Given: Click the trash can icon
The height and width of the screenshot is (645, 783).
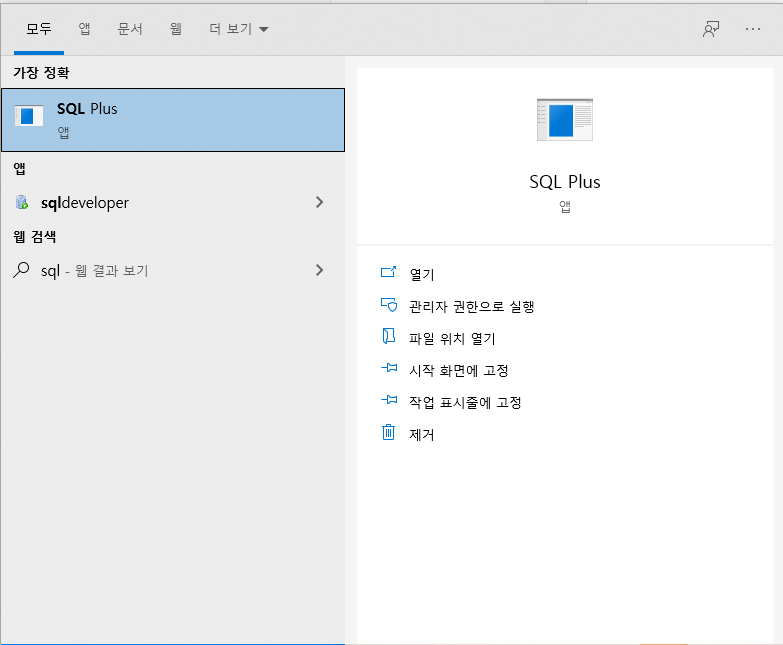Looking at the screenshot, I should pyautogui.click(x=389, y=432).
